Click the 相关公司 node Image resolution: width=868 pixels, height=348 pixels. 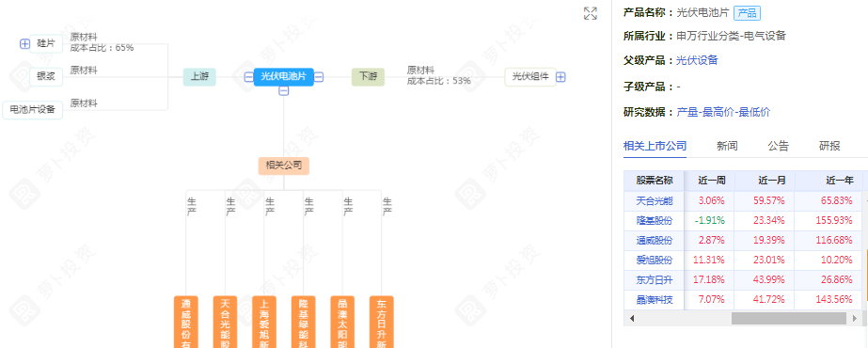point(283,166)
